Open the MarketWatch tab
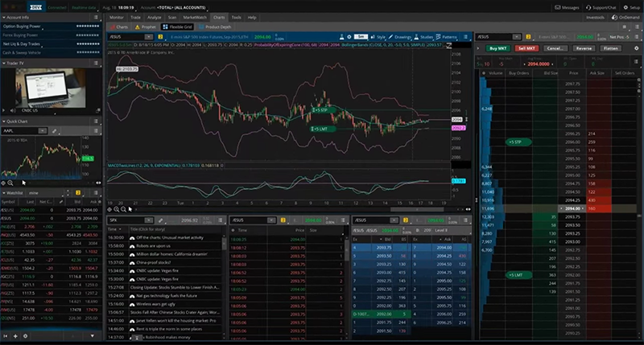 tap(195, 17)
